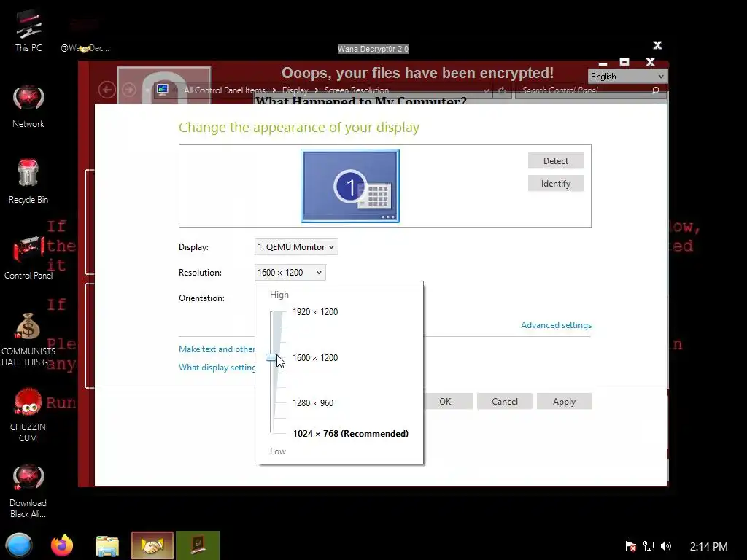Image resolution: width=747 pixels, height=560 pixels.
Task: Open the @WanaDecryptor desktop shortcut
Action: [85, 36]
